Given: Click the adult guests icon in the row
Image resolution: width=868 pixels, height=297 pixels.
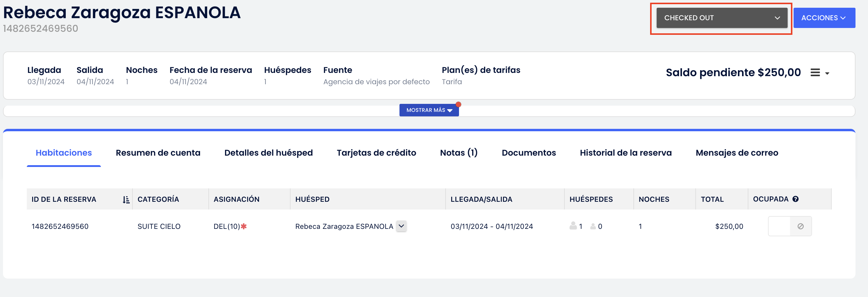Looking at the screenshot, I should click(x=573, y=226).
